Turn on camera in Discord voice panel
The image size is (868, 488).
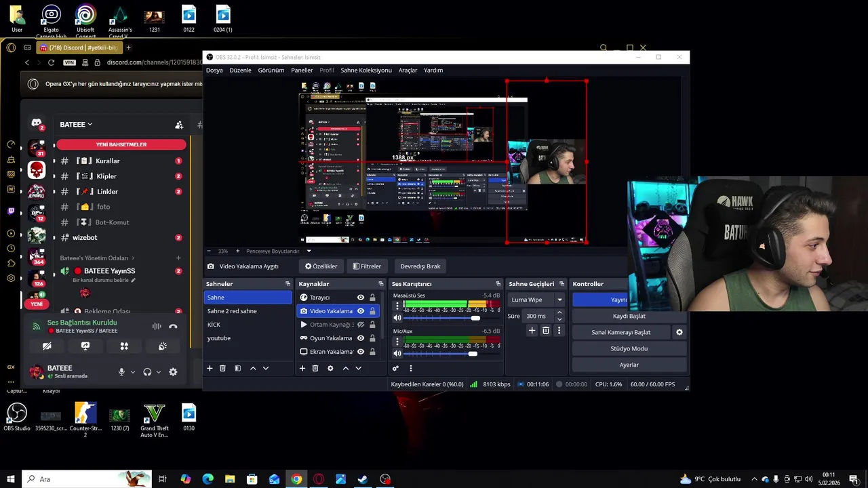tap(47, 346)
